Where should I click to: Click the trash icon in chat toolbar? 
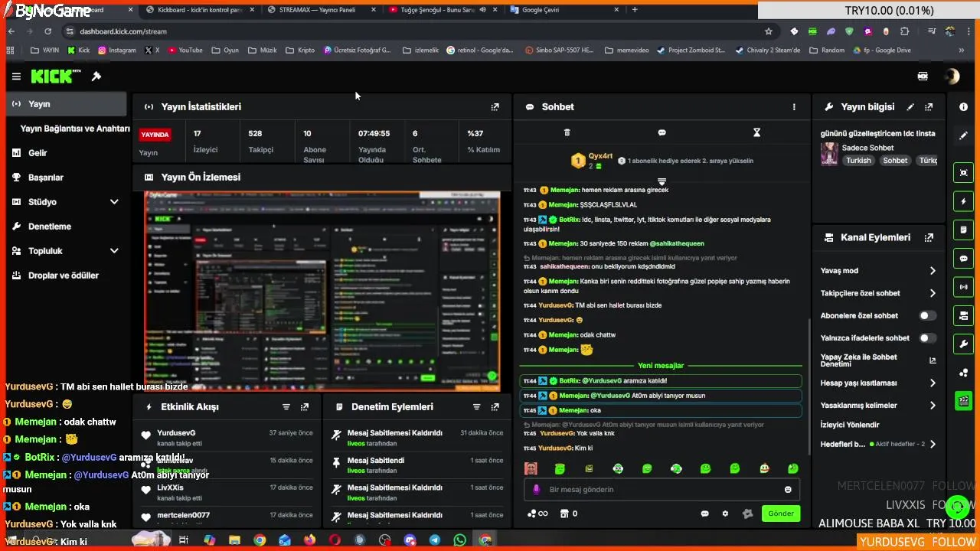pos(567,132)
